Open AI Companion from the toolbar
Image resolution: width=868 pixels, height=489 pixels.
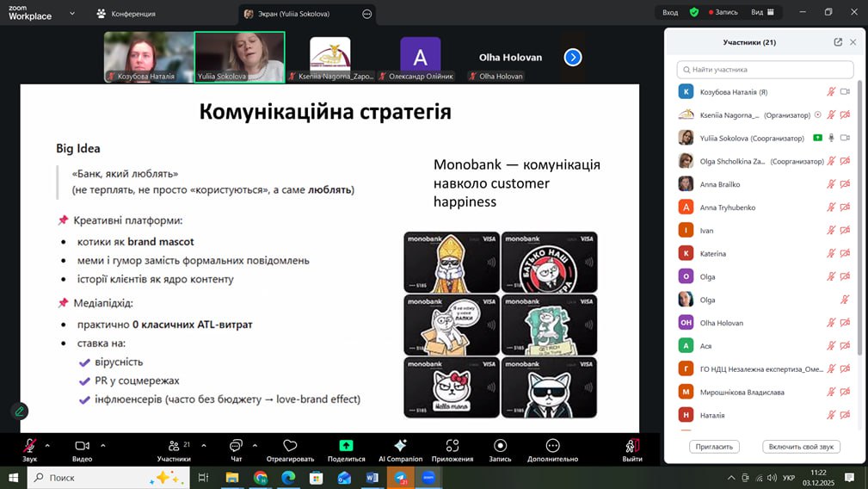pos(400,446)
